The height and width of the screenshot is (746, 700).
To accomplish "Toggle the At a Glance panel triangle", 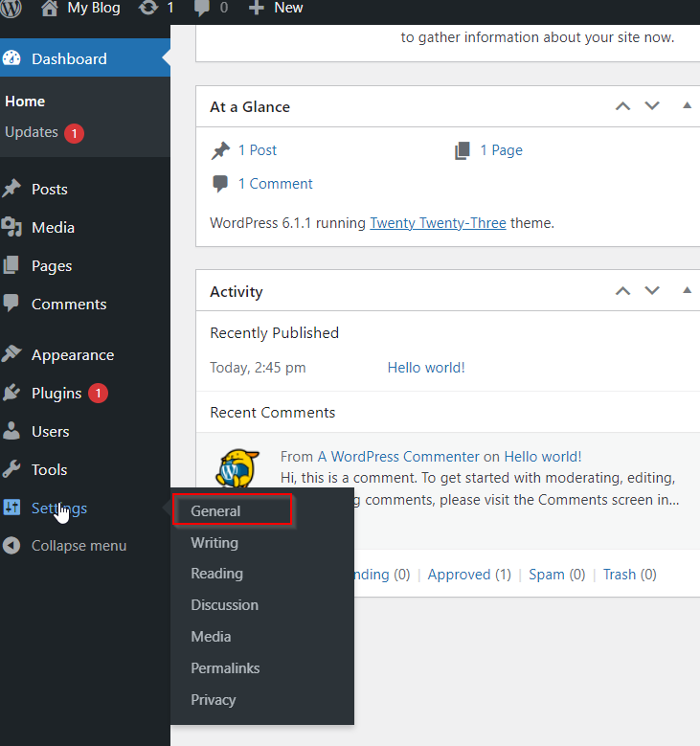I will [687, 105].
